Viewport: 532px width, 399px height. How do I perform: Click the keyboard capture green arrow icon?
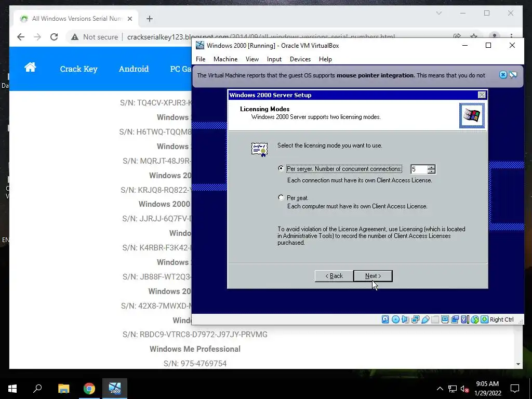pos(485,320)
